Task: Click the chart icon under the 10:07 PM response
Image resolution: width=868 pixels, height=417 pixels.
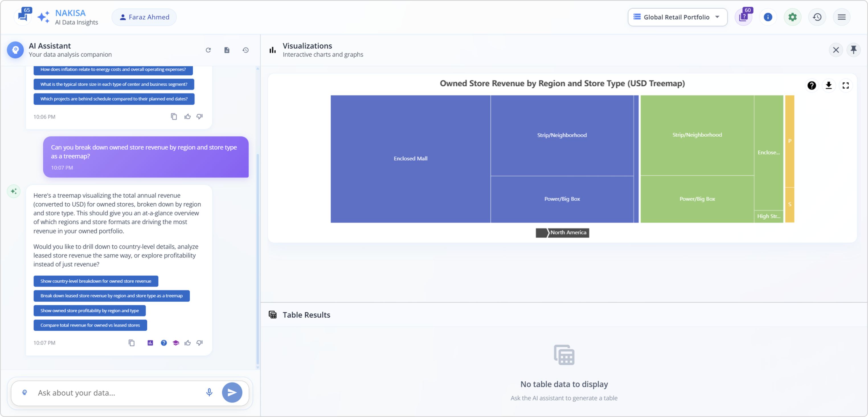Action: tap(150, 342)
